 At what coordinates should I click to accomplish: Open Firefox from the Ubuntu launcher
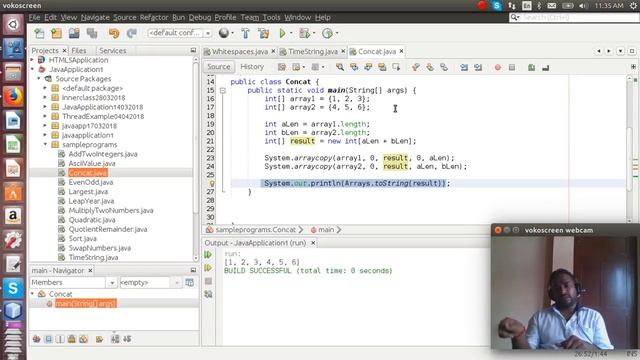[13, 96]
